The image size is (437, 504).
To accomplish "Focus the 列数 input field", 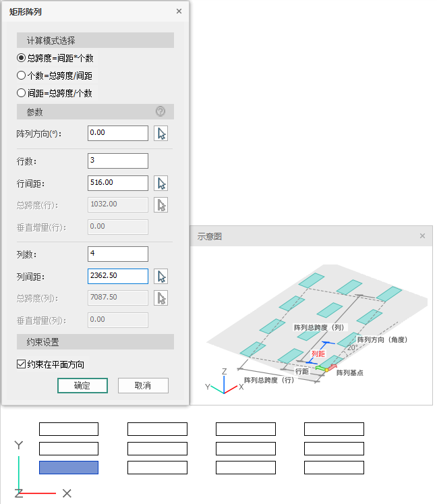I will [x=118, y=254].
